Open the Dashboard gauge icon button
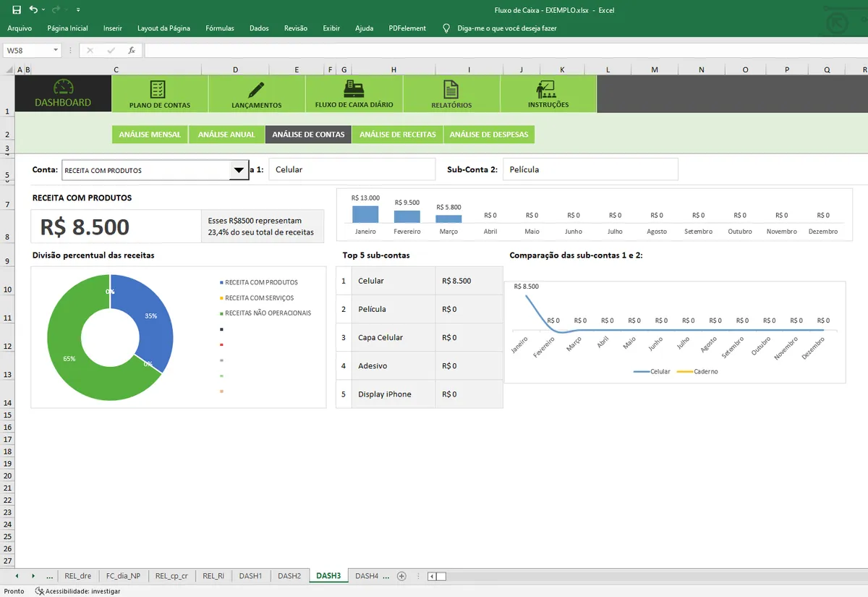Image resolution: width=868 pixels, height=597 pixels. pos(64,87)
